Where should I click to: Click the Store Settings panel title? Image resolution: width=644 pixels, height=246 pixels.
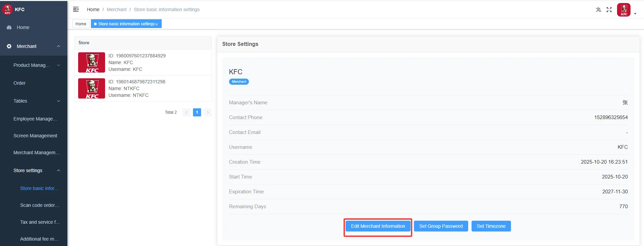click(x=240, y=44)
